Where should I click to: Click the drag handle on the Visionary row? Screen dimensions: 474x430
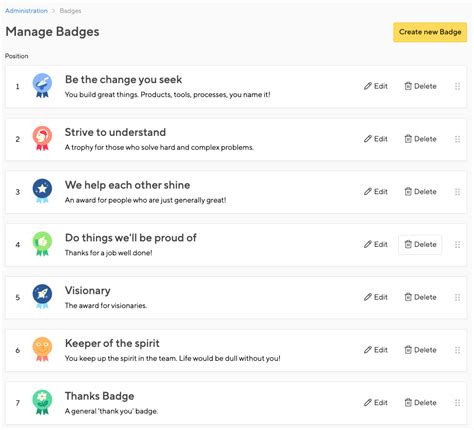pos(457,297)
